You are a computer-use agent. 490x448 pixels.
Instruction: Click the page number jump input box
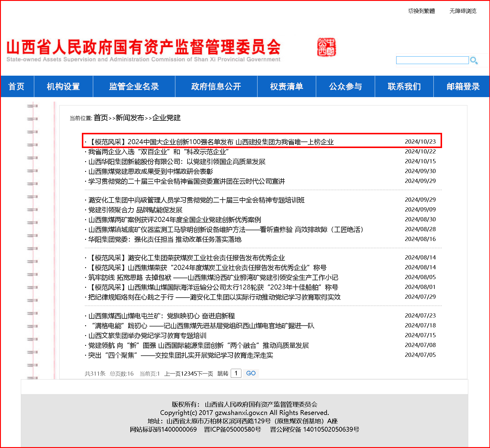pyautogui.click(x=236, y=373)
